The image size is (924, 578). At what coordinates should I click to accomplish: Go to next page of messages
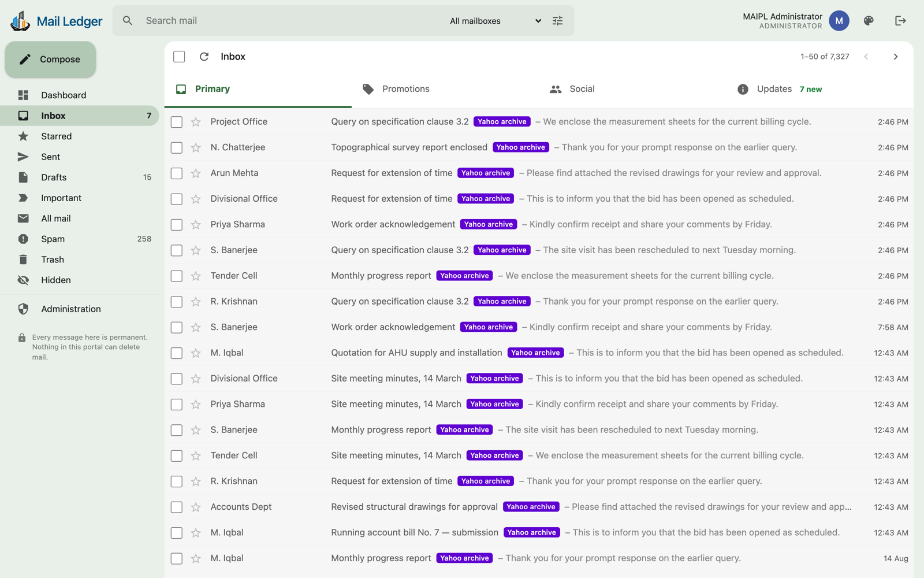896,57
